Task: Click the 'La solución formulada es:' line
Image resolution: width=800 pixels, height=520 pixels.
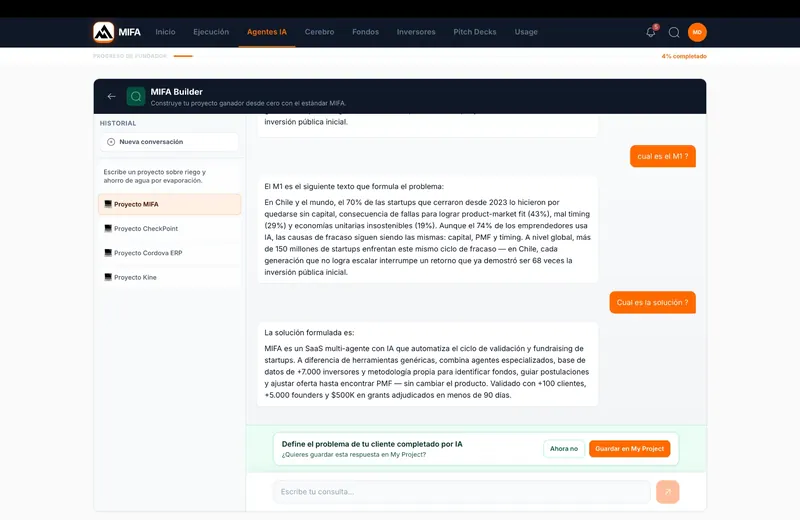Action: tap(309, 333)
